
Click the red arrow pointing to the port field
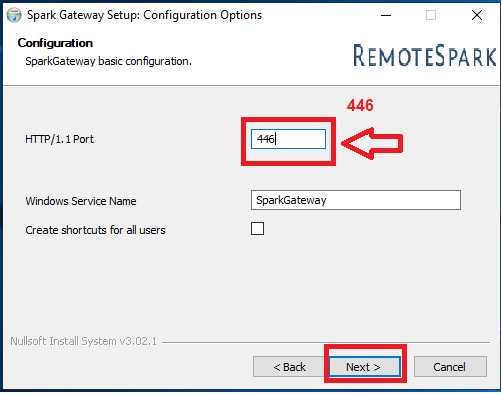372,143
